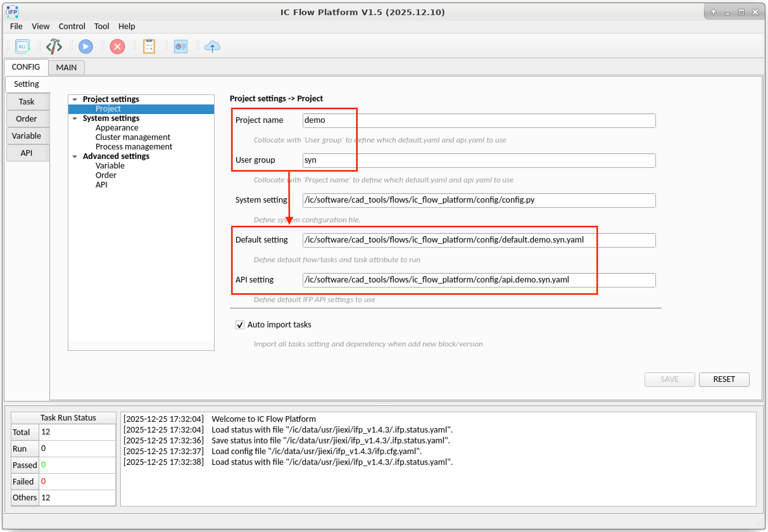768x532 pixels.
Task: Click the red stop X icon
Action: point(117,46)
